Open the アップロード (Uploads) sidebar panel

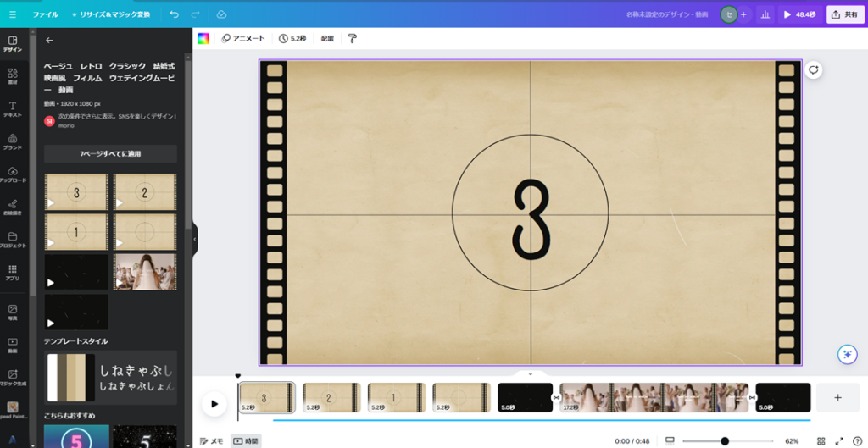(x=13, y=174)
